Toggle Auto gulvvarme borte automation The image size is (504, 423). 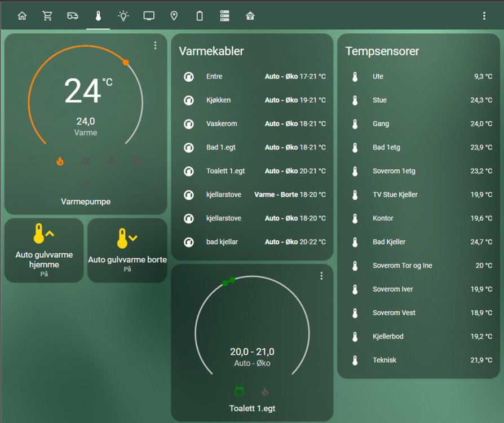(x=127, y=250)
